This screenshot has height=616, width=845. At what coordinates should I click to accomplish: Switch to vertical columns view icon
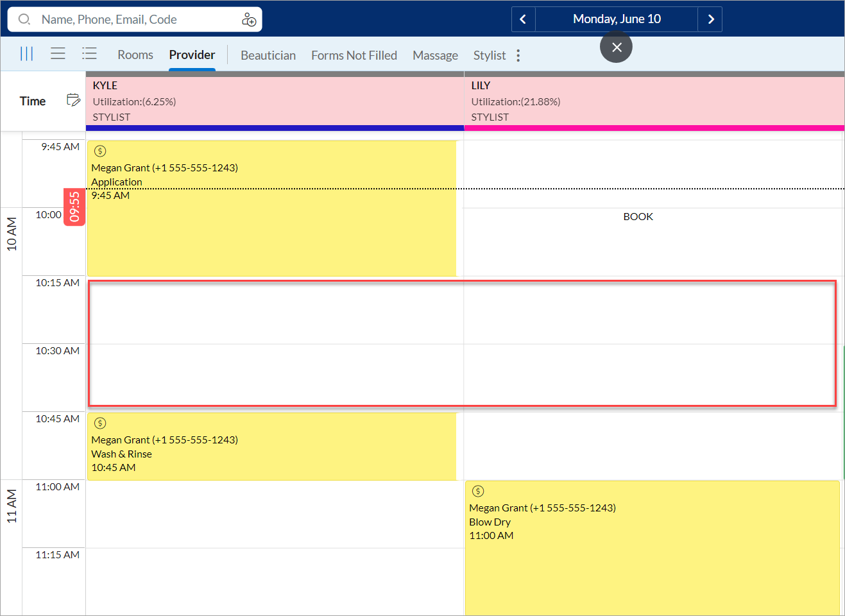click(26, 53)
